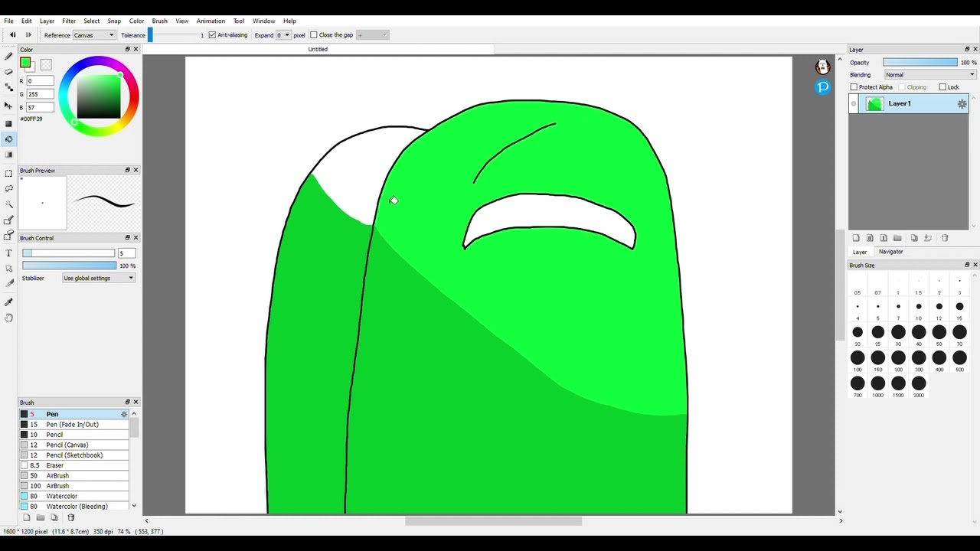The height and width of the screenshot is (551, 980).
Task: Open the File menu
Action: [x=8, y=21]
